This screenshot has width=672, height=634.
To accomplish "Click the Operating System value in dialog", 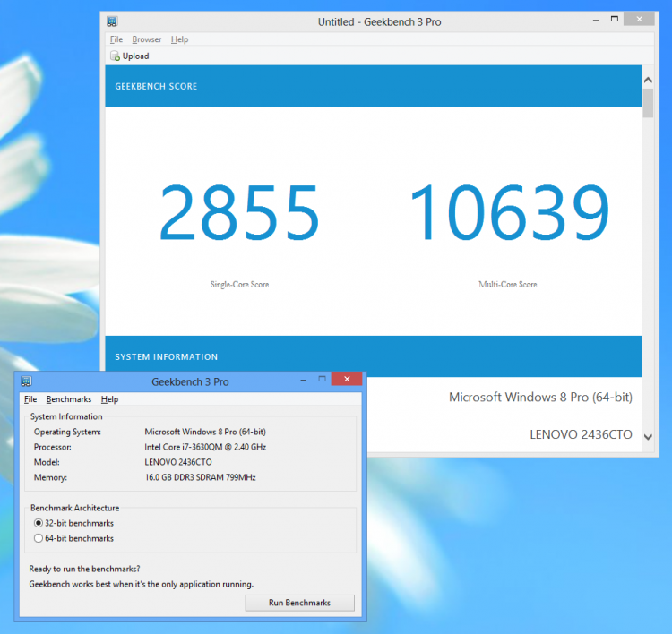I will 205,432.
